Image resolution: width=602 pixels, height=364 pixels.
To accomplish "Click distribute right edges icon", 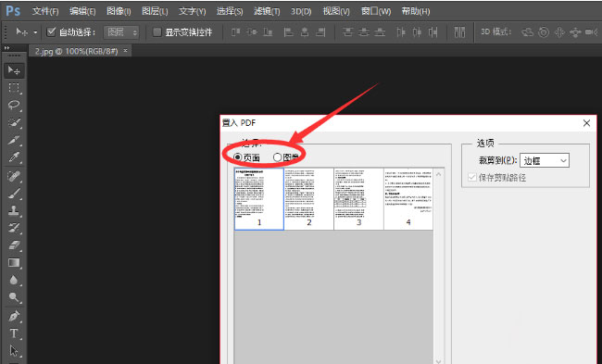I will click(433, 32).
